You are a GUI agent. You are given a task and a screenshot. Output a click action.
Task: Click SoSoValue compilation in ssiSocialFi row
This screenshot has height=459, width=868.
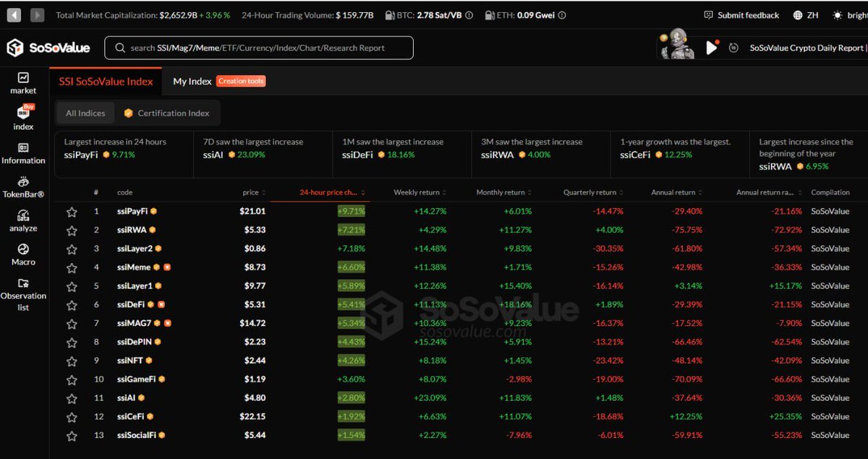[x=830, y=436]
